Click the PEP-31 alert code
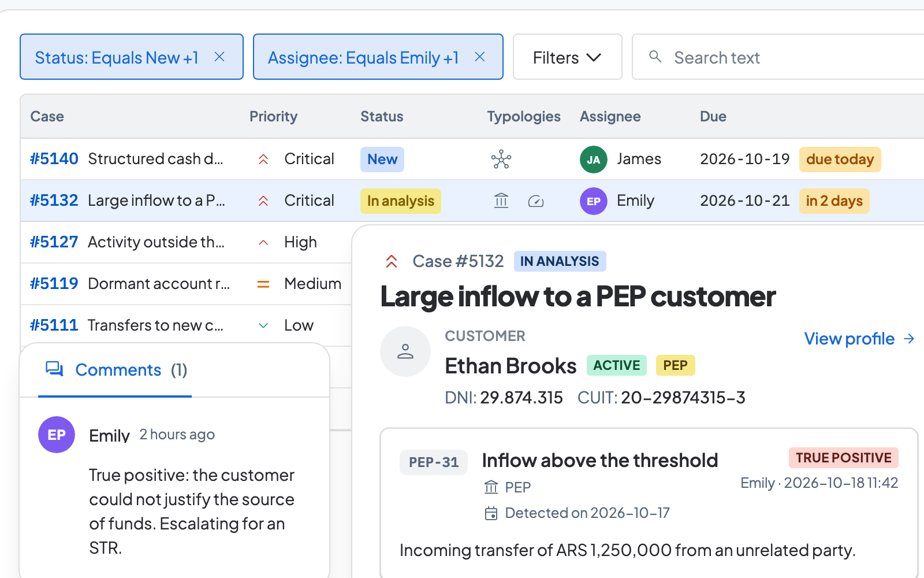The image size is (924, 578). (x=434, y=462)
